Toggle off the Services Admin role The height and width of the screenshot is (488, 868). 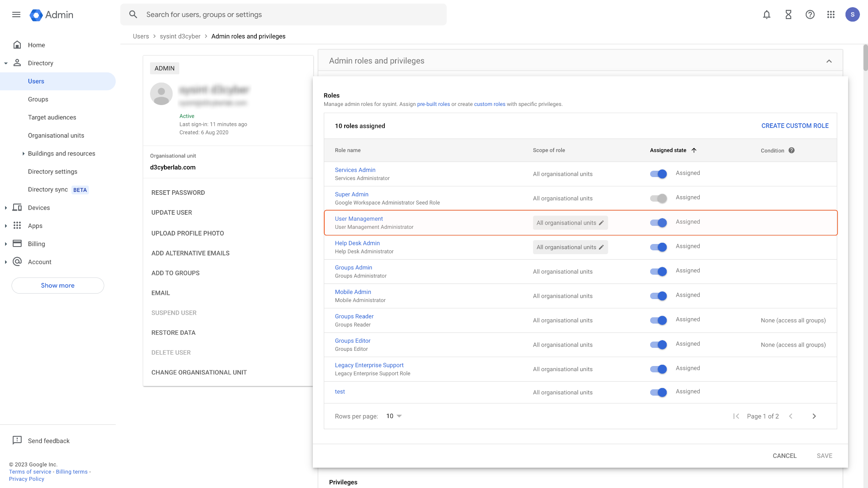click(658, 174)
